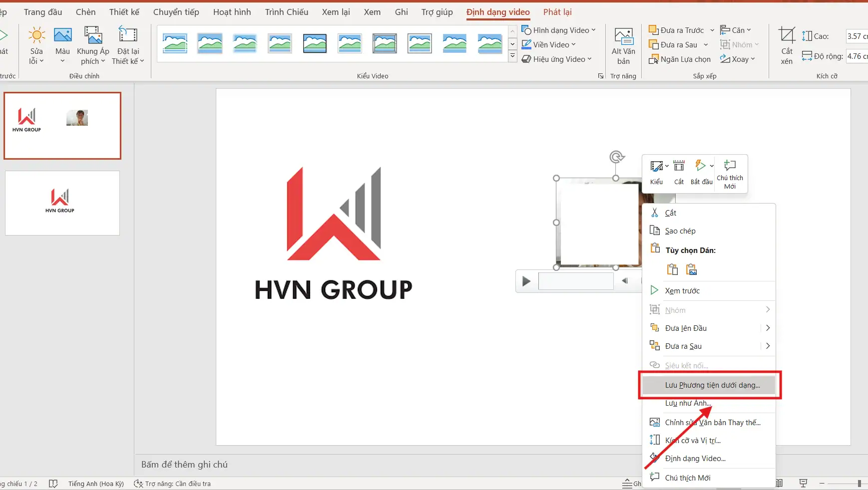Viewport: 868px width, 490px height.
Task: Open the Hình dạng Video dropdown
Action: pos(558,30)
